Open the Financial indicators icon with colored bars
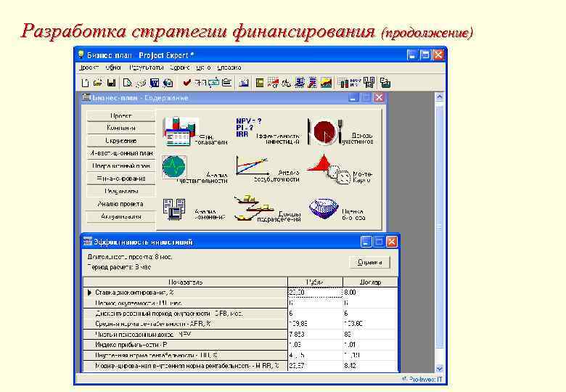566x392 pixels. click(195, 131)
